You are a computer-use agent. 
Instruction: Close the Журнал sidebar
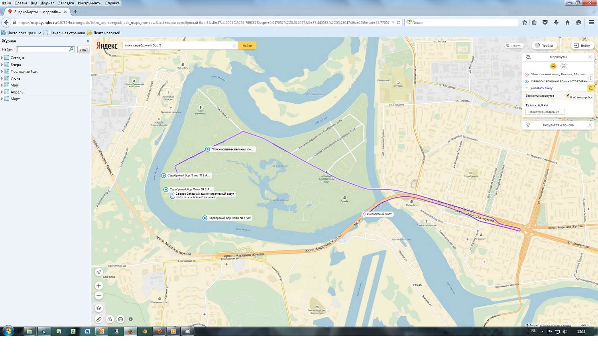click(88, 41)
